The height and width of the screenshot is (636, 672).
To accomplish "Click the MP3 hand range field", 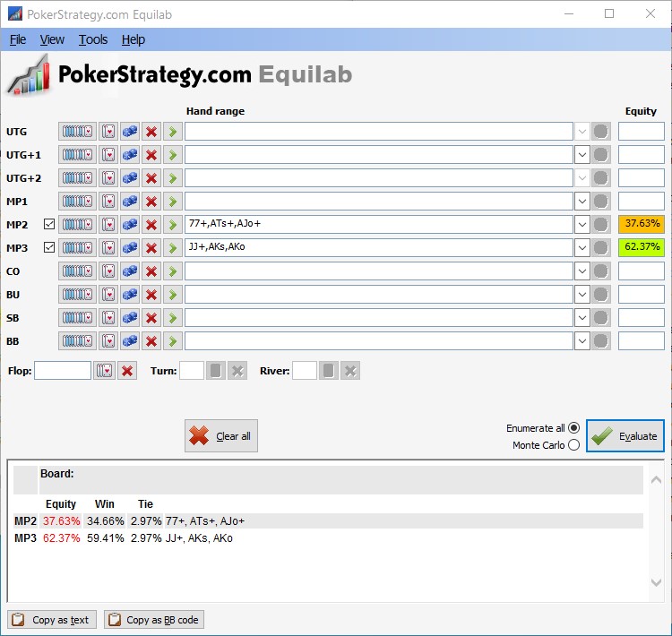I will point(379,248).
